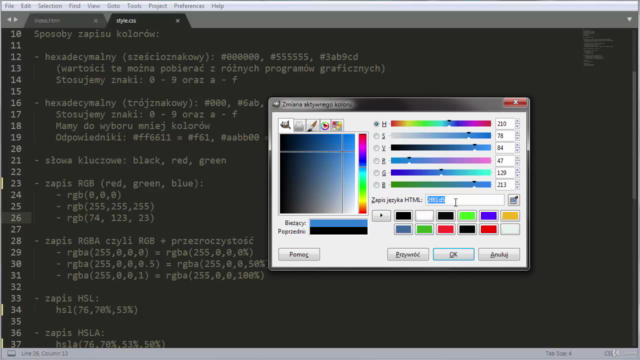Pick the bright green history swatch

(467, 216)
